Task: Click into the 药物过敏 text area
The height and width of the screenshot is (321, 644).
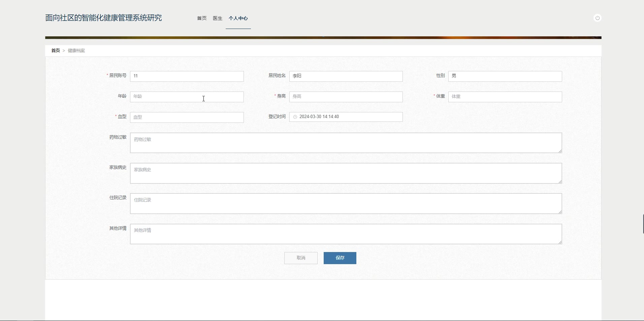Action: point(346,143)
